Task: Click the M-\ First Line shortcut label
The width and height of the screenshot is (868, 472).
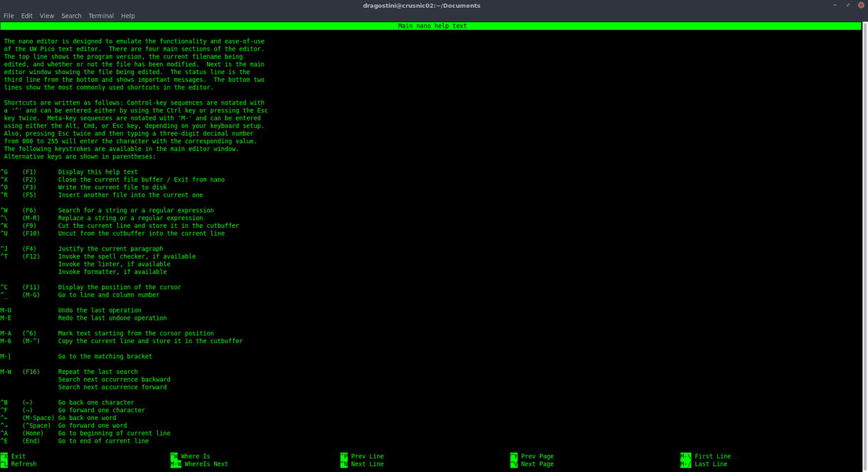Action: [x=706, y=456]
